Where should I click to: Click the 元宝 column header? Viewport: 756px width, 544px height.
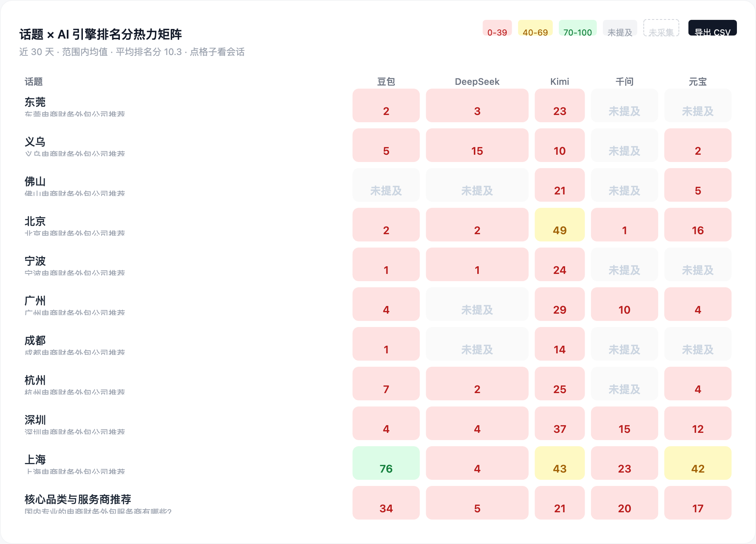698,81
